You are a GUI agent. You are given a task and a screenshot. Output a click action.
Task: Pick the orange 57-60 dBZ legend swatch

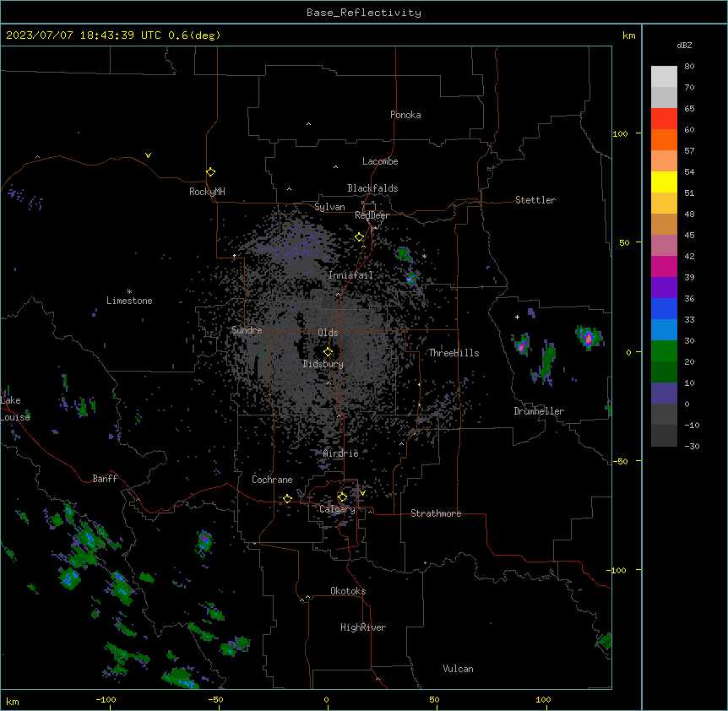coord(664,139)
